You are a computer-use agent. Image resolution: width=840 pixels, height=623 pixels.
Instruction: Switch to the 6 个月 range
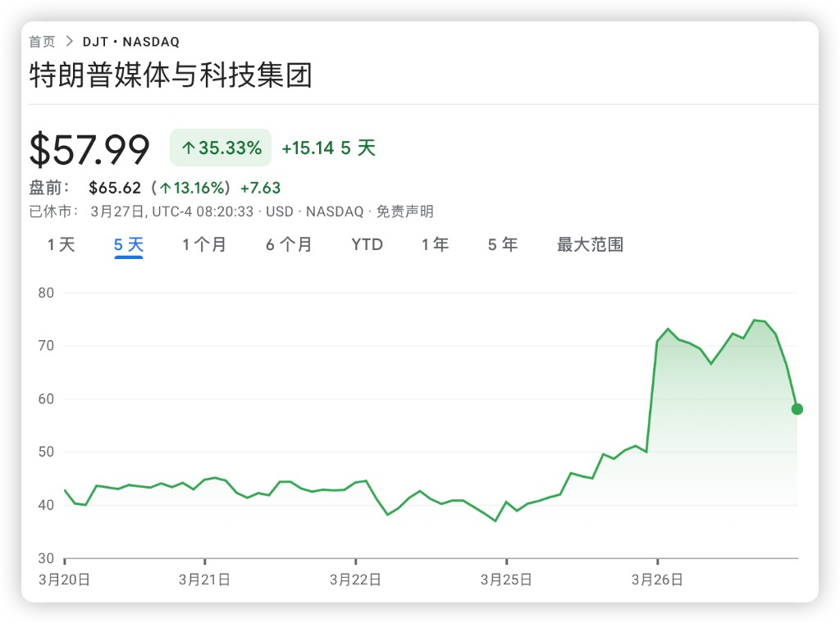click(289, 244)
